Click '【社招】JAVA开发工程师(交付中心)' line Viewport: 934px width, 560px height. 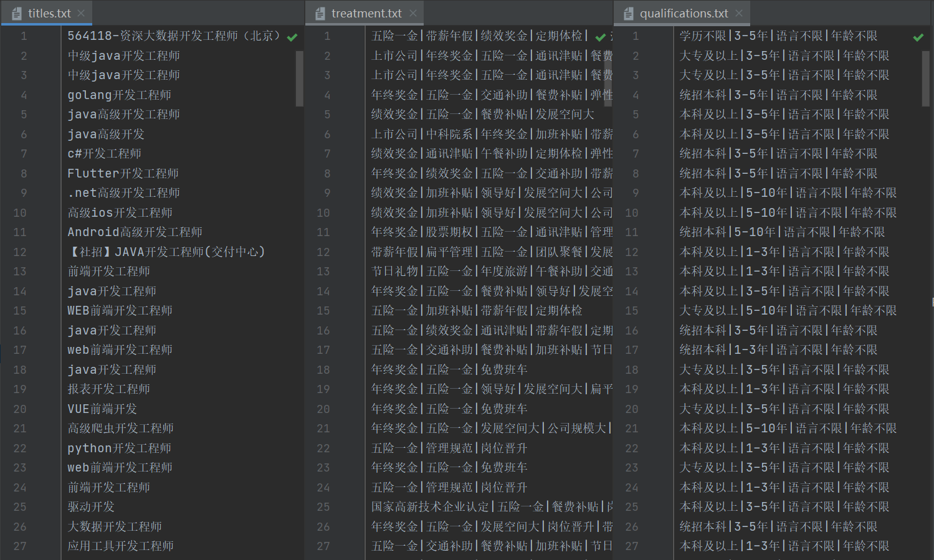[x=166, y=252]
